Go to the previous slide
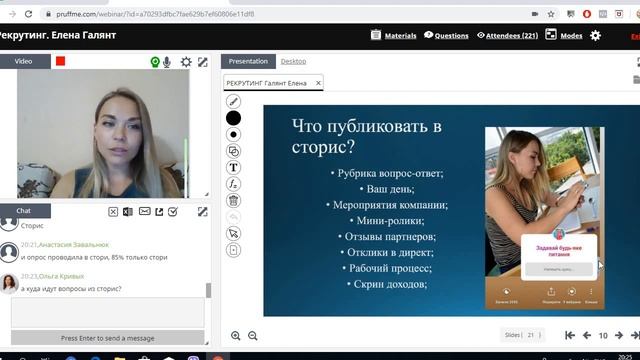Image resolution: width=640 pixels, height=360 pixels. (x=587, y=336)
